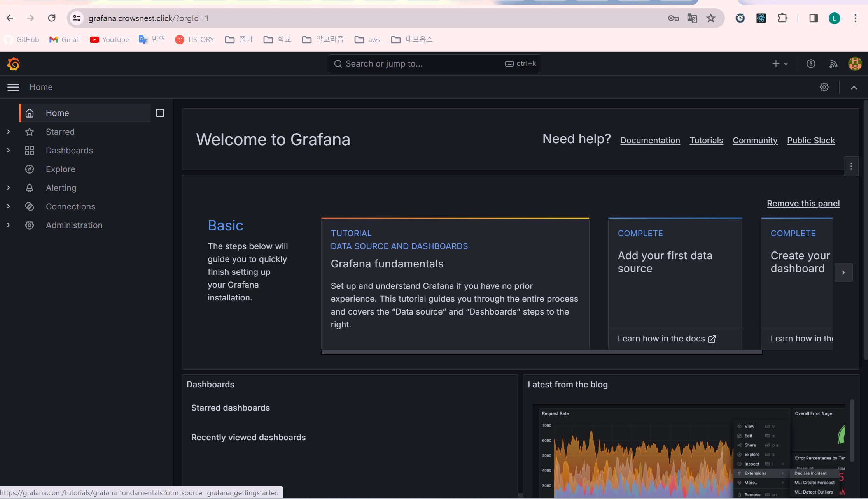868x499 pixels.
Task: Open the help question mark icon
Action: (811, 64)
